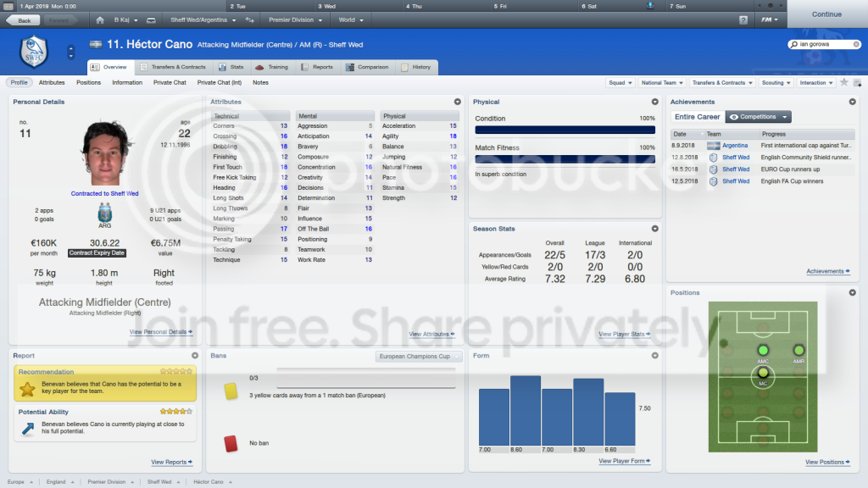Open the Attributes panel options circle icon
The height and width of the screenshot is (488, 868).
[x=457, y=102]
